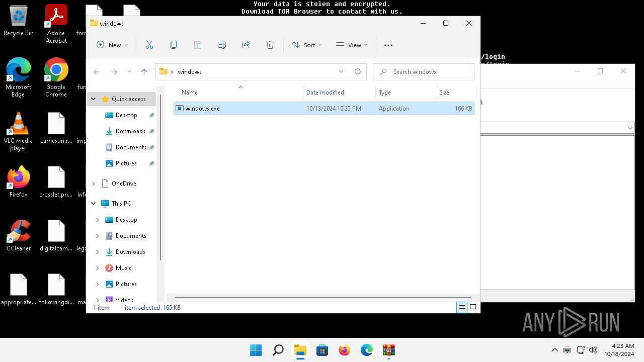Viewport: 644px width, 362px height.
Task: Click the Paste clipboard icon
Action: pyautogui.click(x=198, y=45)
